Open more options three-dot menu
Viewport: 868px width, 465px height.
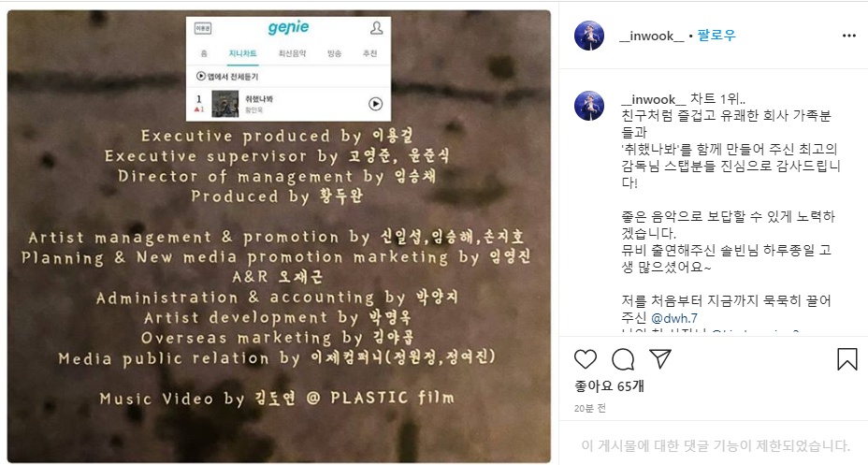[x=849, y=36]
